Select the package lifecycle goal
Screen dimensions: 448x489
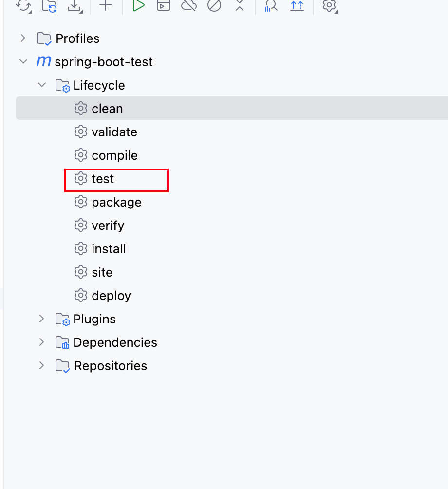coord(116,202)
